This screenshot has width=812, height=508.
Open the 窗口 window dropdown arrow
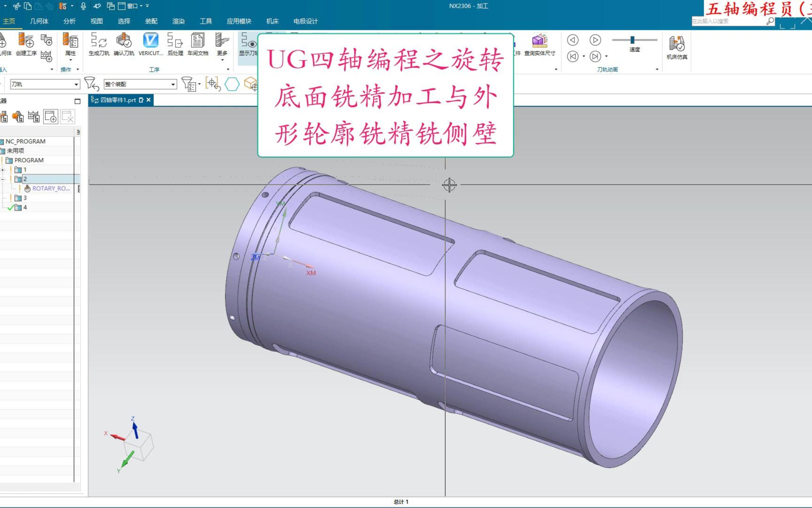[x=141, y=6]
